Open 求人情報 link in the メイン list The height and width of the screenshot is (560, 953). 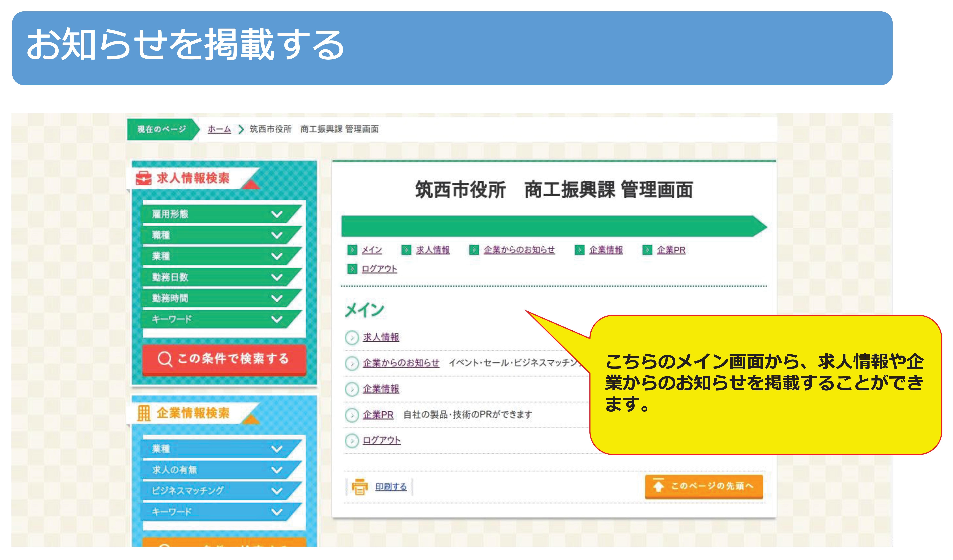[x=381, y=337]
